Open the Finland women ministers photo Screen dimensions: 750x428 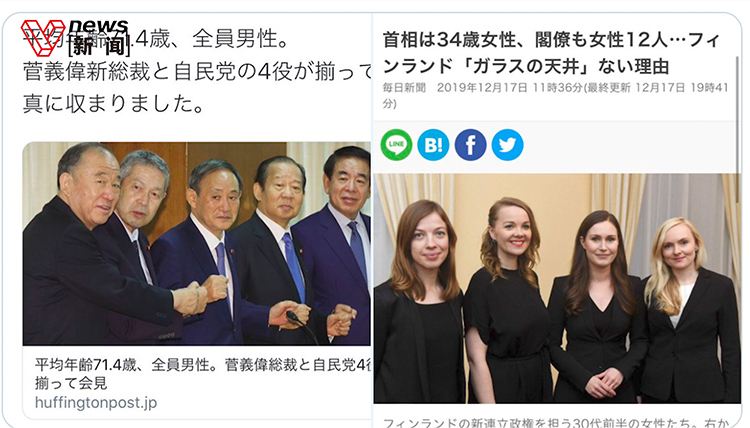click(557, 288)
